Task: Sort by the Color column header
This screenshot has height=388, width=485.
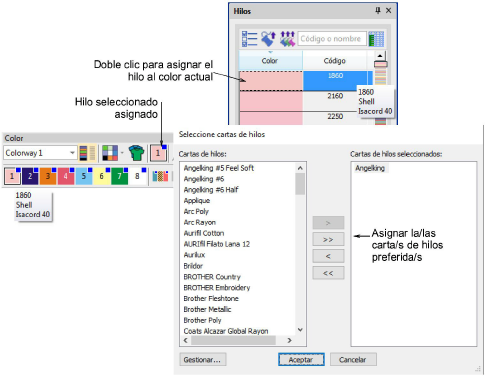Action: pyautogui.click(x=271, y=61)
